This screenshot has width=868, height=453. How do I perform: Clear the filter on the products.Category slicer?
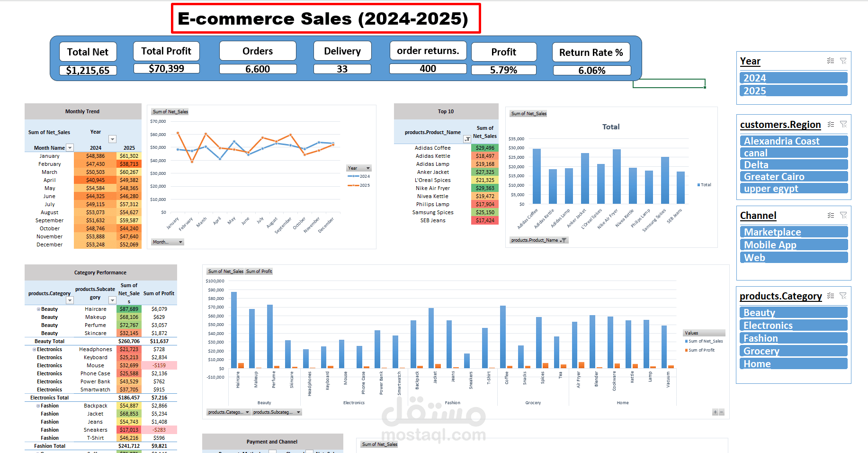pos(843,296)
